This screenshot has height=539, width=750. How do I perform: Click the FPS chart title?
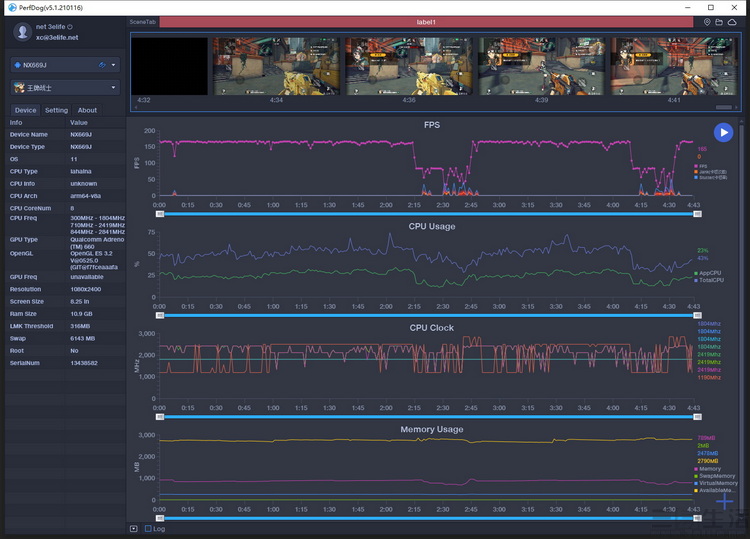431,125
